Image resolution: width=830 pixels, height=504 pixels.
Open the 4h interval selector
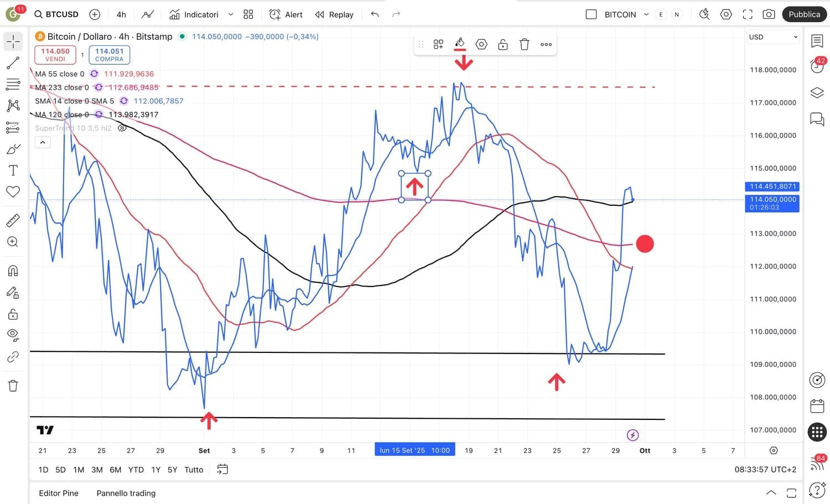click(121, 14)
